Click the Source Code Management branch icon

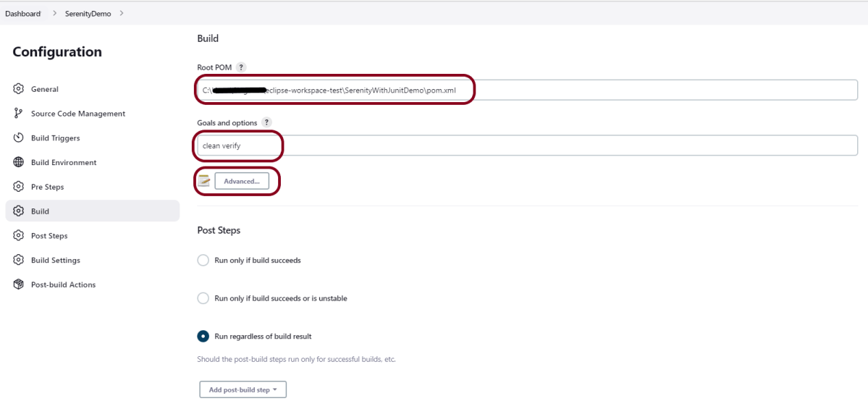pos(19,114)
